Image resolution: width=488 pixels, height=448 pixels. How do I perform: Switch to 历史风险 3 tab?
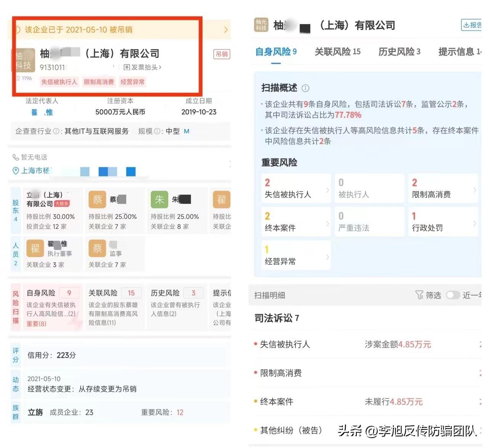coord(399,52)
